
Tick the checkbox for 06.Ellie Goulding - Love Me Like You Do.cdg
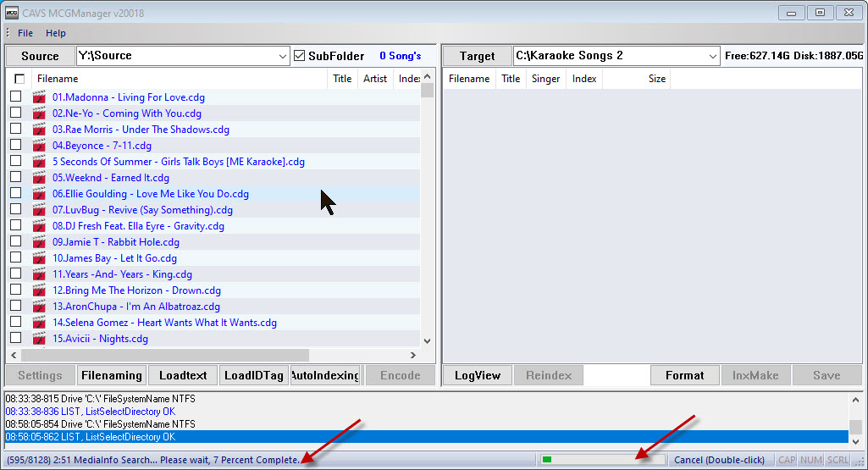[x=15, y=192]
